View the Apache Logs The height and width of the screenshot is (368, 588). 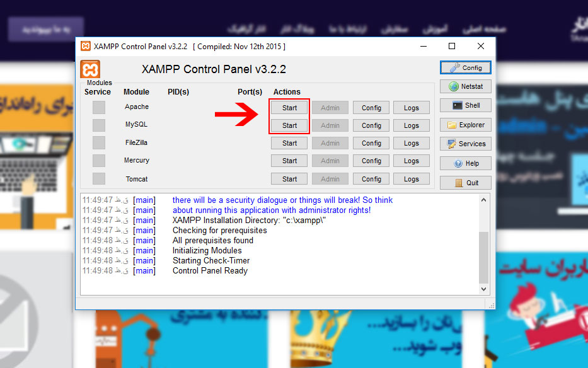[412, 108]
